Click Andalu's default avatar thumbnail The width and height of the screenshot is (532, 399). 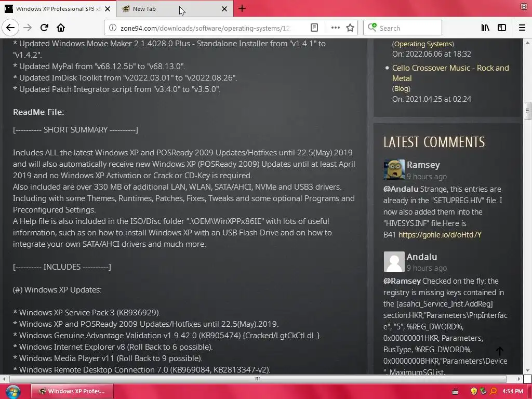point(394,262)
